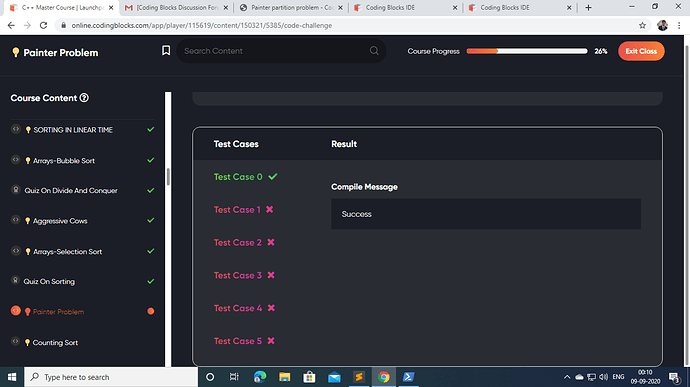Viewport: 690px width, 387px height.
Task: Click the browser address bar URL
Action: pyautogui.click(x=202, y=26)
